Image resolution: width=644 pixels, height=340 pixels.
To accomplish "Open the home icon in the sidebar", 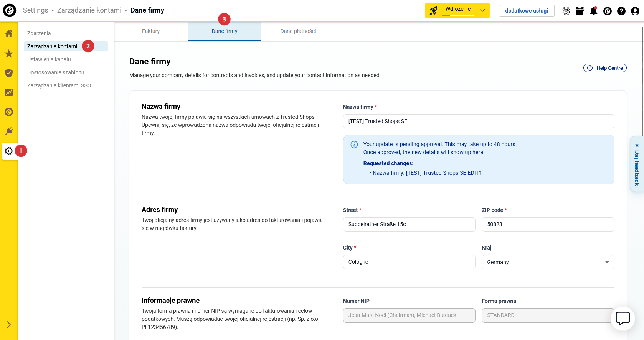I will click(9, 34).
